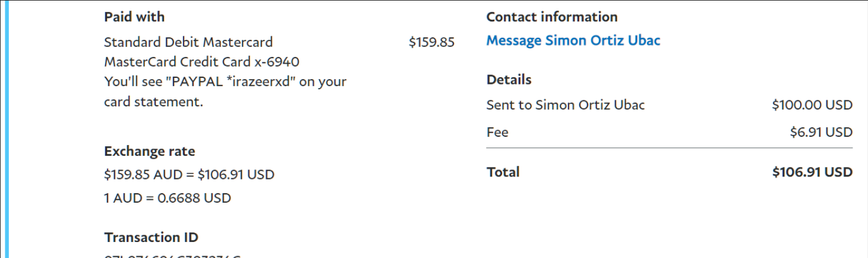Click the $159.85 payment amount
The height and width of the screenshot is (258, 868).
coord(431,42)
